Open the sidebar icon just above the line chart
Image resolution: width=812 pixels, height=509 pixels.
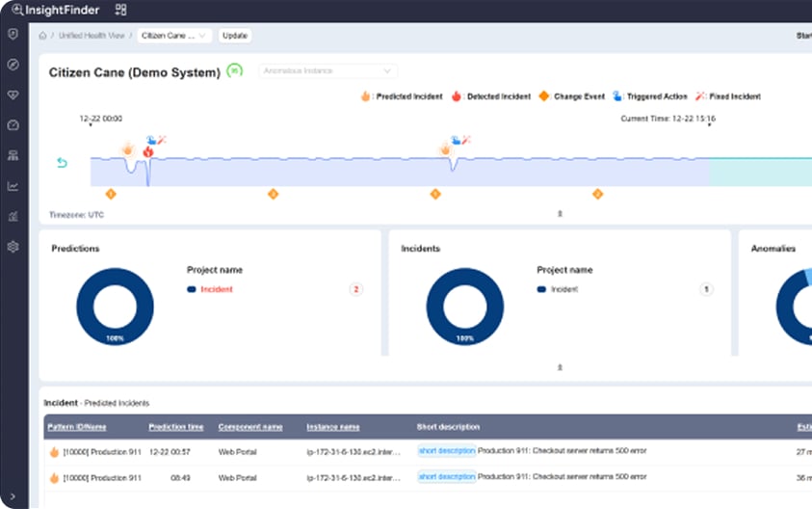[x=13, y=155]
